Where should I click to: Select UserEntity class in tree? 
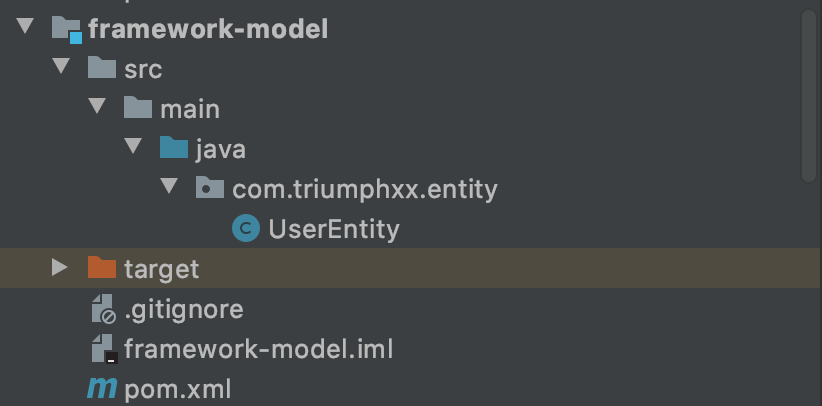pos(333,229)
